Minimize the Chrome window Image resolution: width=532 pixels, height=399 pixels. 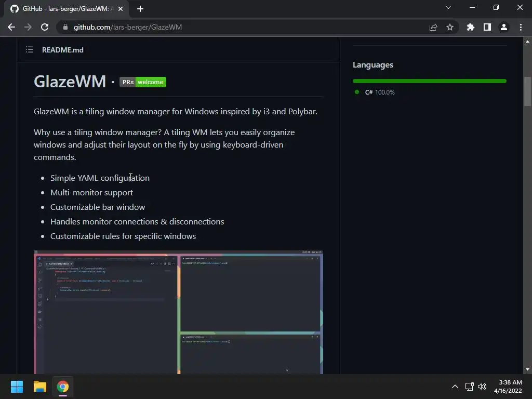[472, 7]
